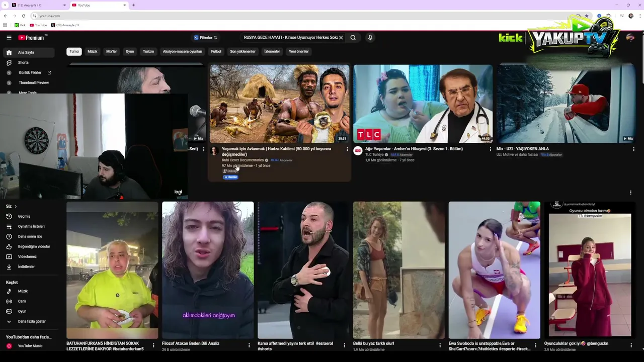
Task: Open options for Filozof Atakan short
Action: [249, 345]
